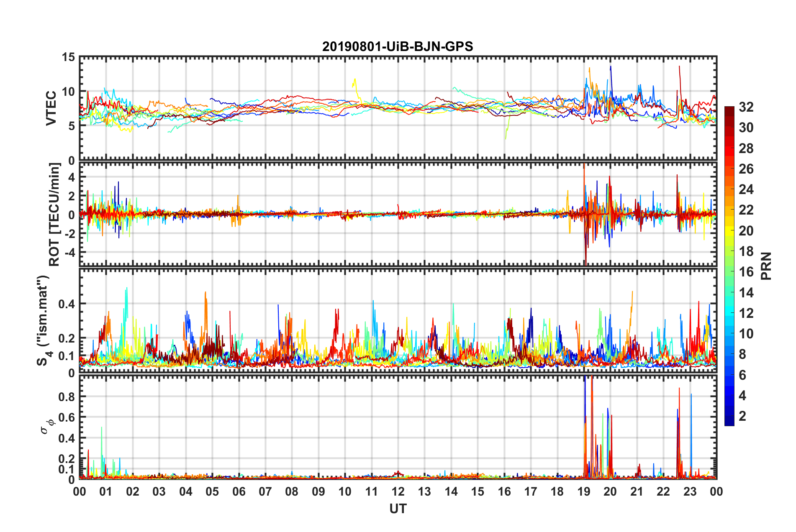Click the PRN colorbar label

766,266
